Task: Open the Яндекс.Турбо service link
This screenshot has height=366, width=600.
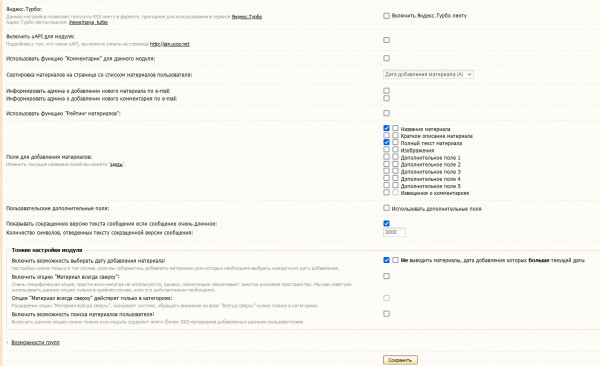Action: [247, 17]
